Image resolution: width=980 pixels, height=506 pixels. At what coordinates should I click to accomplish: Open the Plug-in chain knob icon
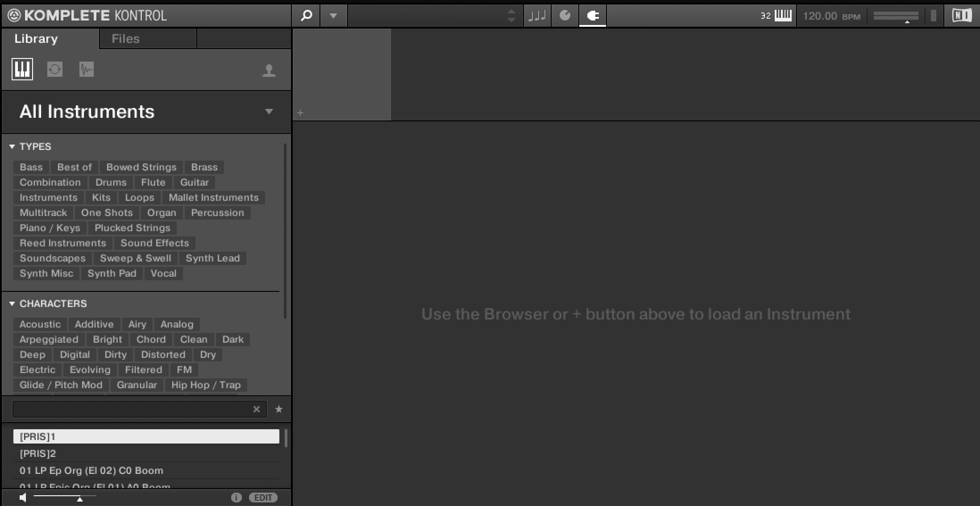565,16
